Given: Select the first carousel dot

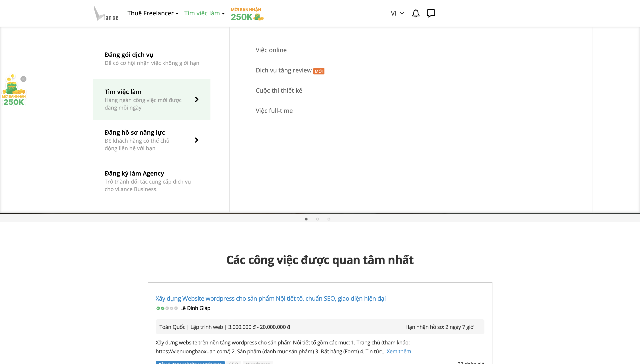Looking at the screenshot, I should [x=306, y=219].
